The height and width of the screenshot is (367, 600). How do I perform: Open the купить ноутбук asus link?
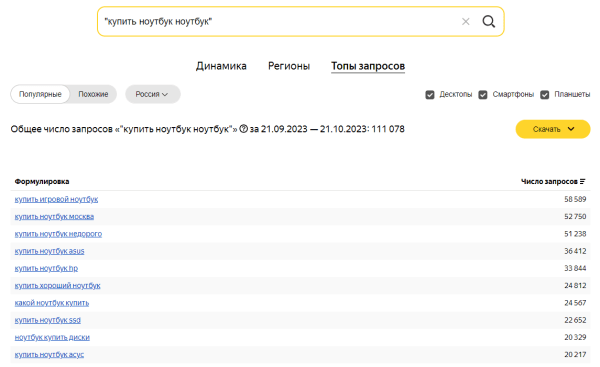coord(49,251)
